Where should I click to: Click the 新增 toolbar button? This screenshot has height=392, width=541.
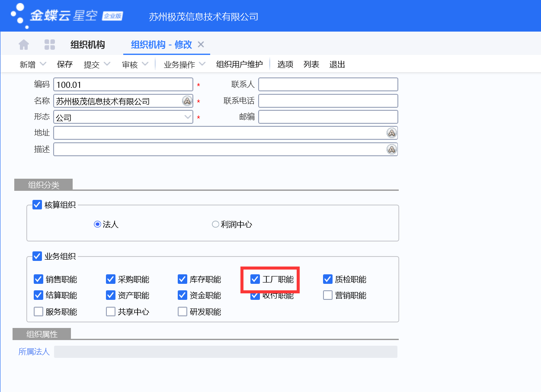[28, 64]
